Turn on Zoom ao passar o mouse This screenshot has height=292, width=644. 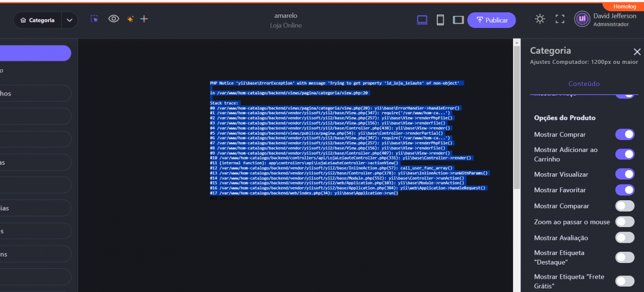[624, 222]
